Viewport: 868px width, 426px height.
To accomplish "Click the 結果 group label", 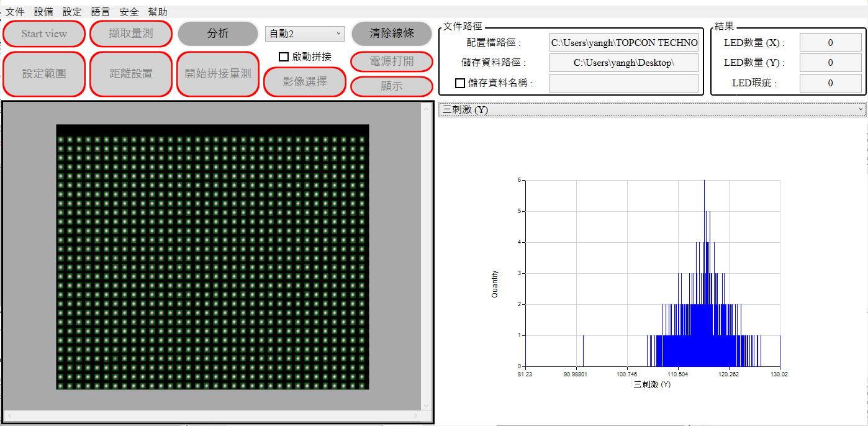I will (725, 27).
